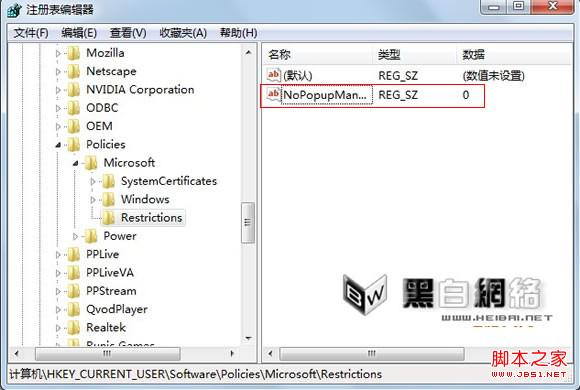Expand the Power tree node
This screenshot has height=390, width=580.
(x=75, y=236)
